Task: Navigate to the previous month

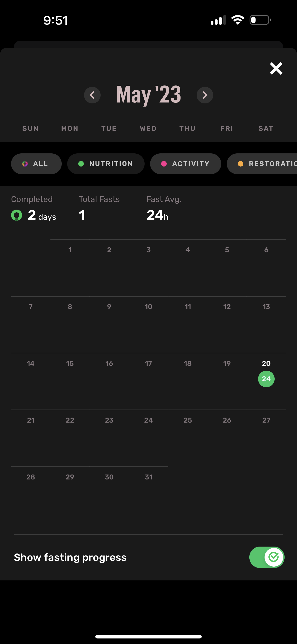Action: pos(92,95)
